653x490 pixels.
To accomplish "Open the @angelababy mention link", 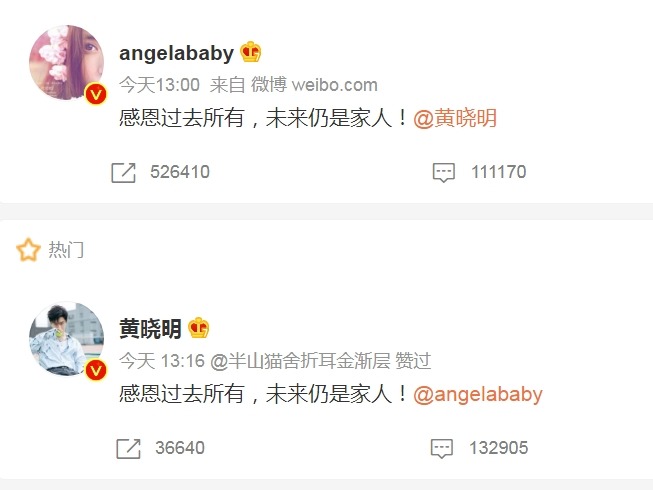I will [478, 394].
